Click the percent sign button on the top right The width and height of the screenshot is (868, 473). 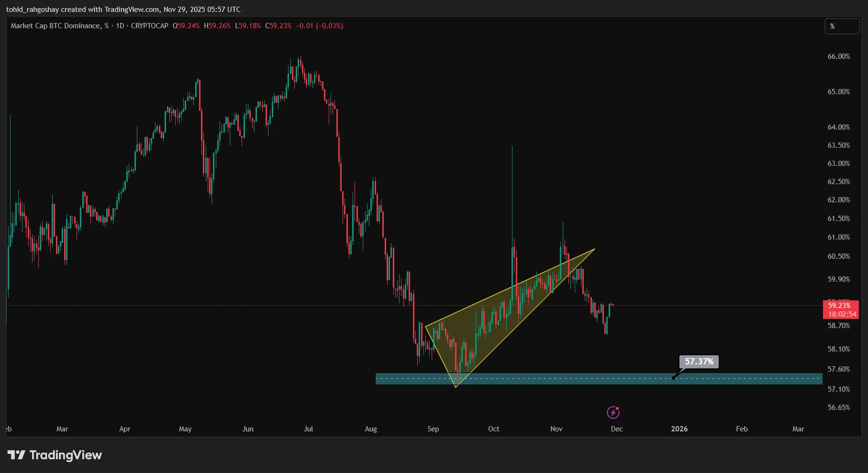[842, 26]
